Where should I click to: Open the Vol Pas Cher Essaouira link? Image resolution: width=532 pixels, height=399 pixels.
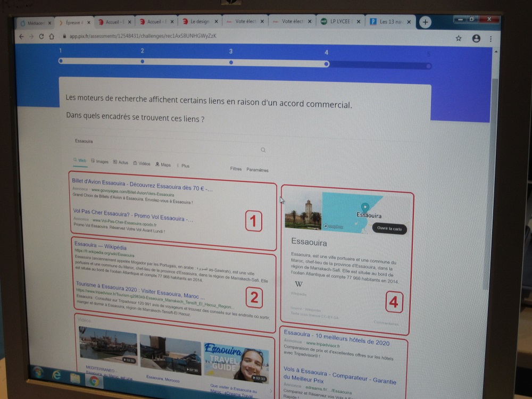133,215
